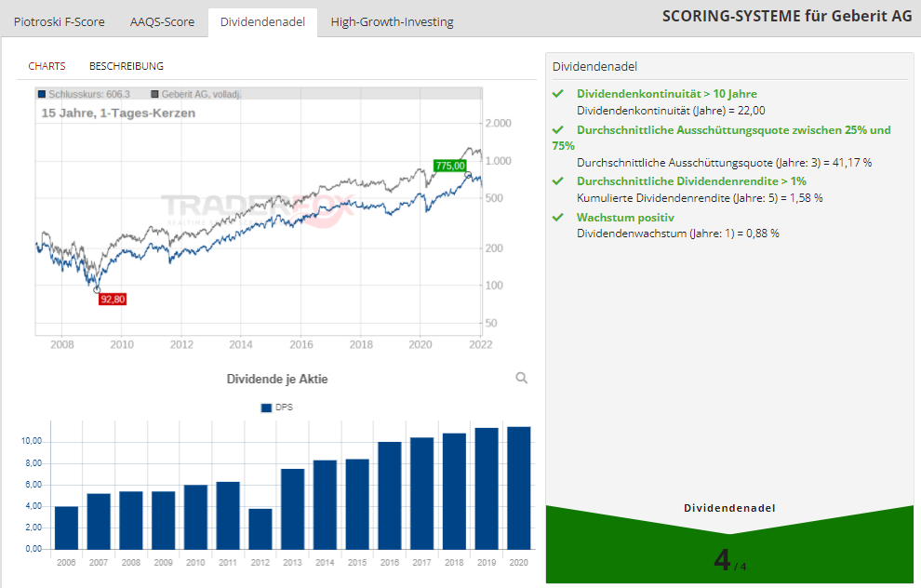Click the checkmark next to Durchschnittliche Dividendenrendite > 1%

tap(558, 180)
